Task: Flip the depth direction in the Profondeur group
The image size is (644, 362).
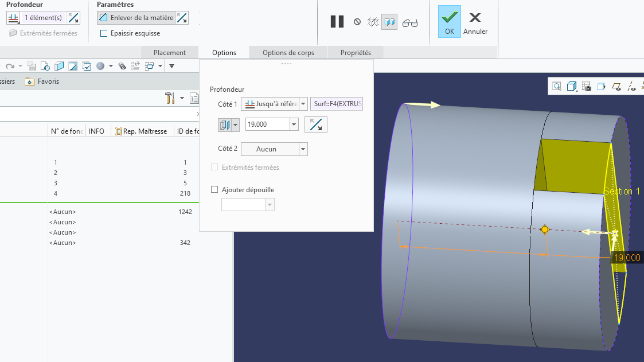Action: click(x=73, y=18)
